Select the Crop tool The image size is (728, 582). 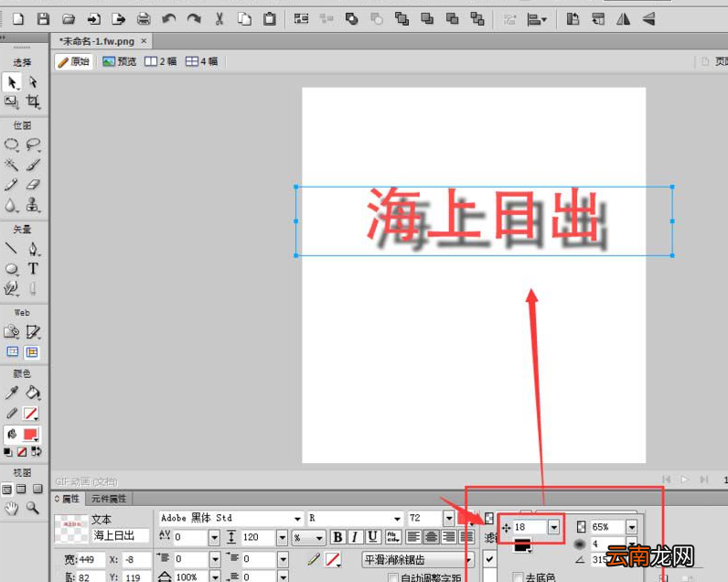(33, 102)
